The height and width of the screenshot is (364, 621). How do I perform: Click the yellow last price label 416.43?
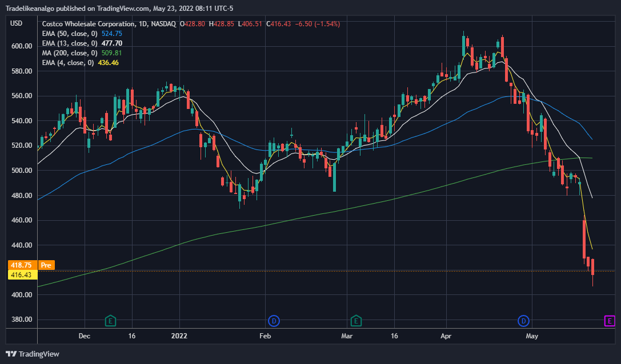[23, 274]
